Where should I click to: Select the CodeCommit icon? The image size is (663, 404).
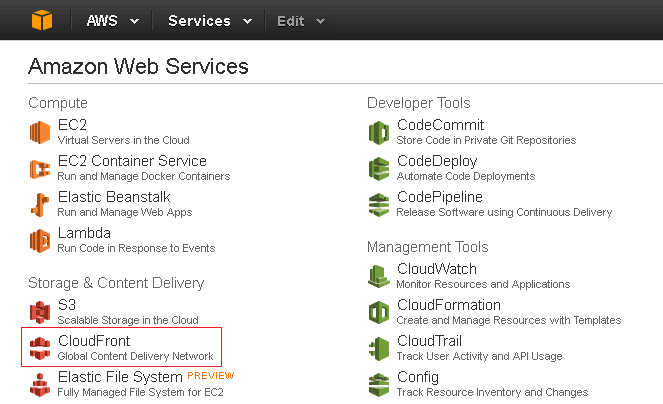[x=379, y=132]
